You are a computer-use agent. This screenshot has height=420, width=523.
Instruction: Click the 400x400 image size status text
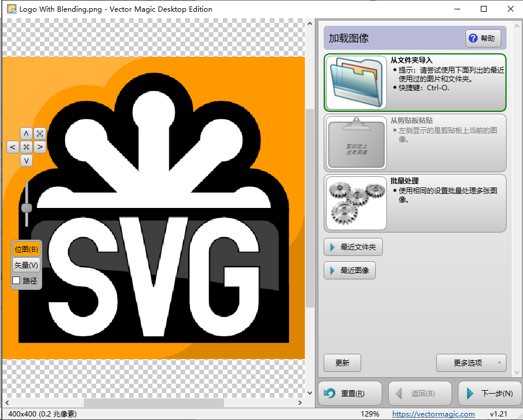pyautogui.click(x=42, y=414)
